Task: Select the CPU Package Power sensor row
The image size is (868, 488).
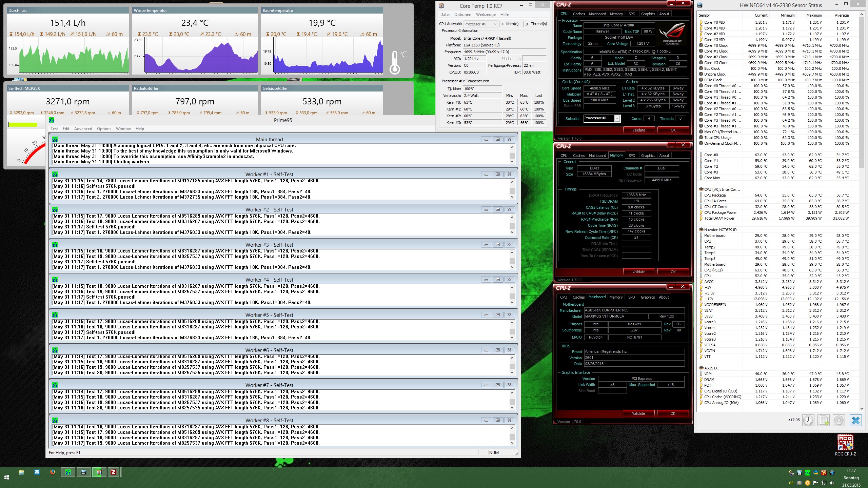Action: click(x=776, y=212)
